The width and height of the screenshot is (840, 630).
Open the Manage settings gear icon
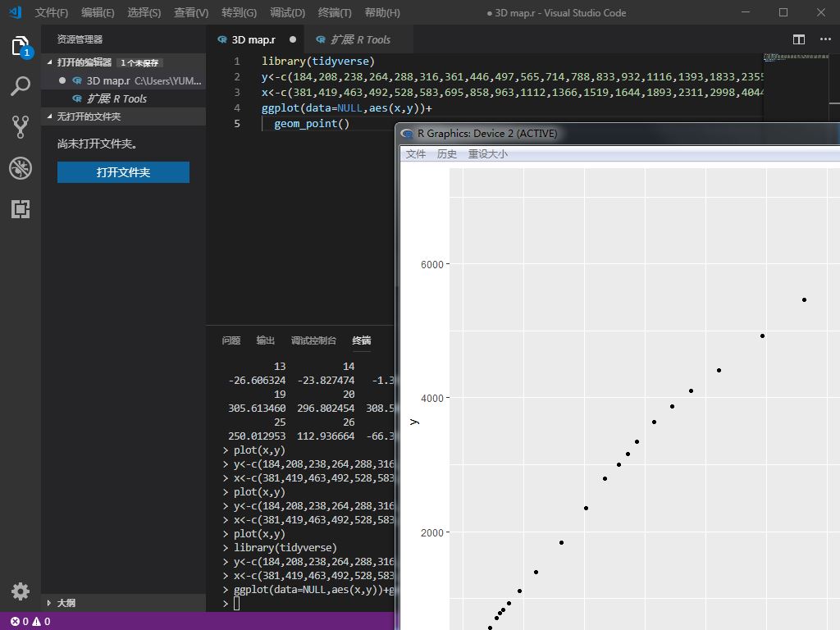(x=21, y=591)
